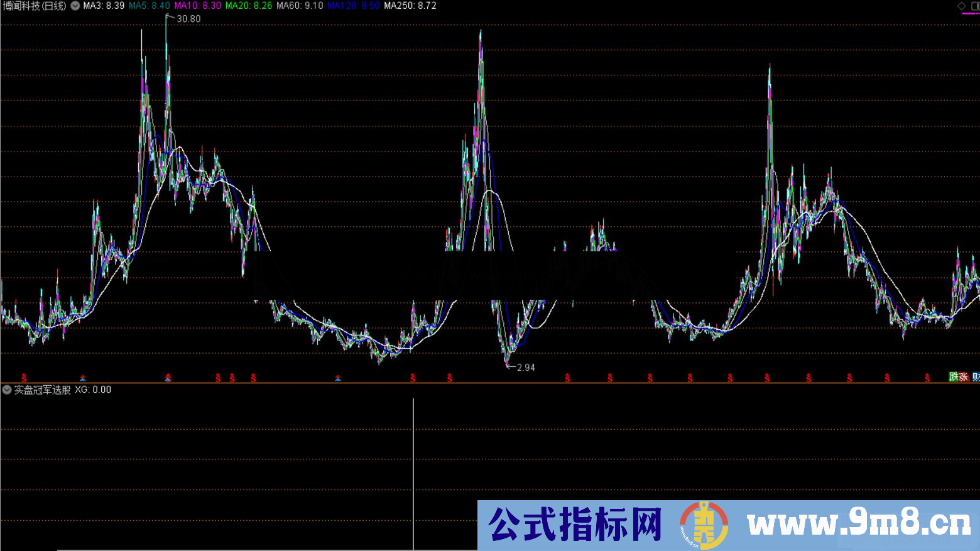
Task: Click the diamond icon at the chart's top right
Action: 962,6
